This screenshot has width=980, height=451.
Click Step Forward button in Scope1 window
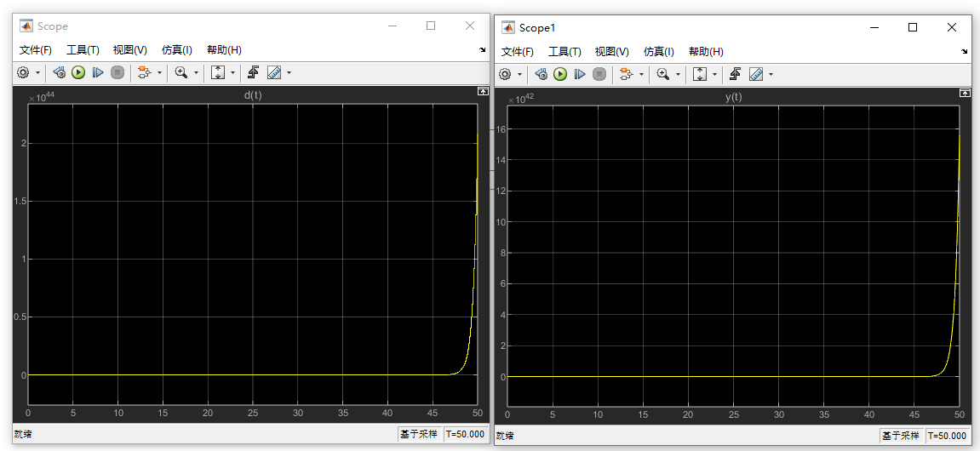coord(579,74)
